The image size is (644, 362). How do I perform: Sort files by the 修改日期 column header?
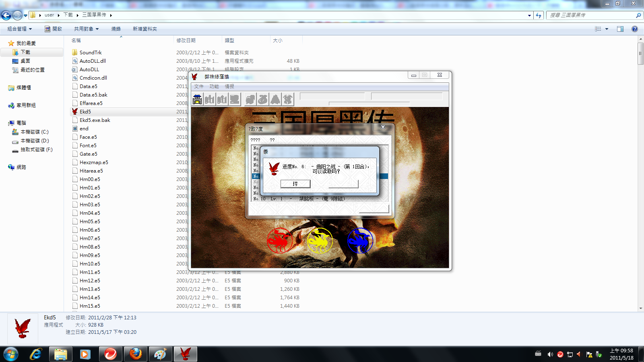(x=186, y=41)
